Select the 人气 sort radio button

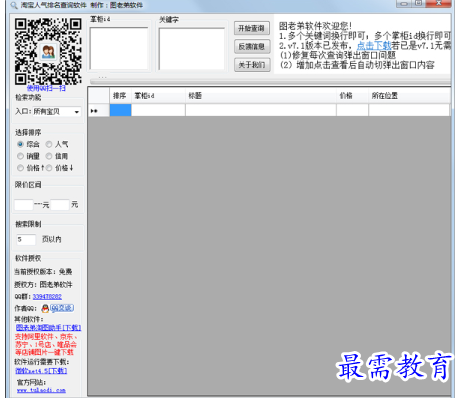coord(49,144)
